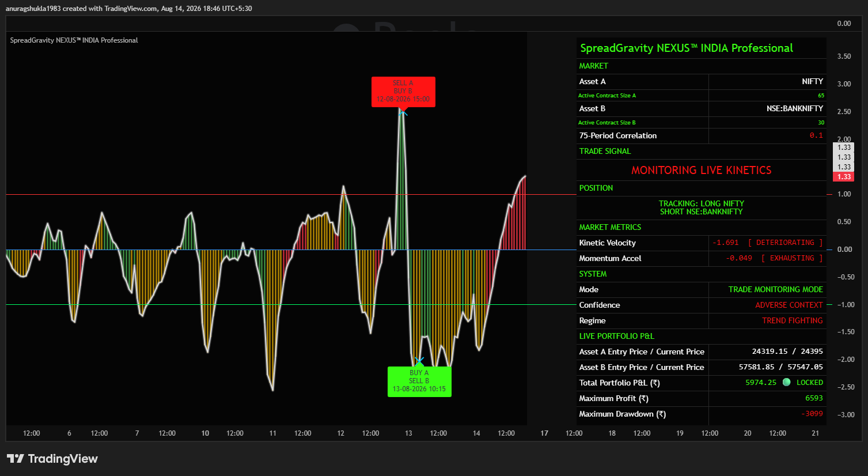The height and width of the screenshot is (476, 868).
Task: Click date 17 on the time axis
Action: pos(544,433)
